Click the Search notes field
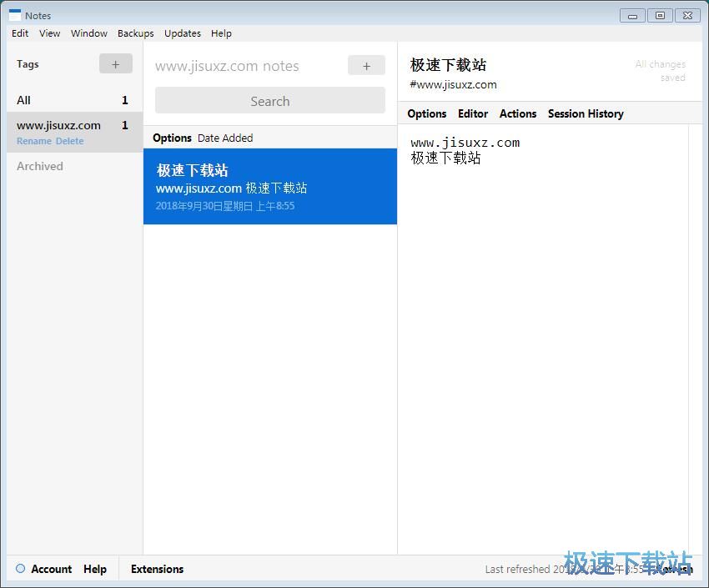 pos(270,101)
